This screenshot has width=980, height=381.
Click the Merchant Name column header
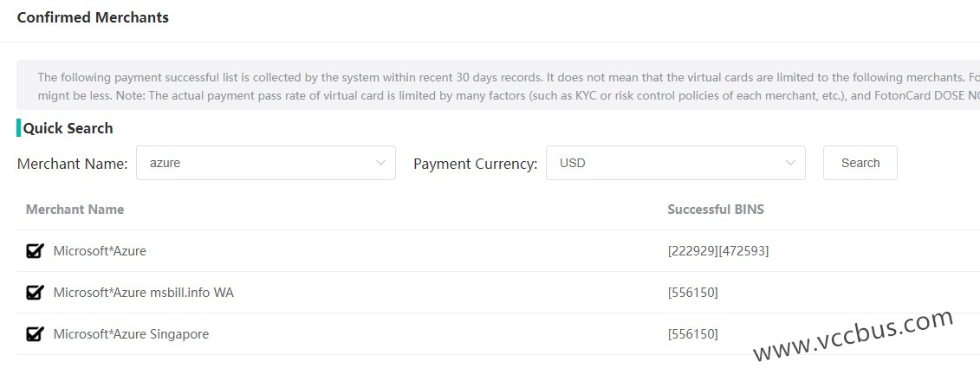tap(75, 210)
